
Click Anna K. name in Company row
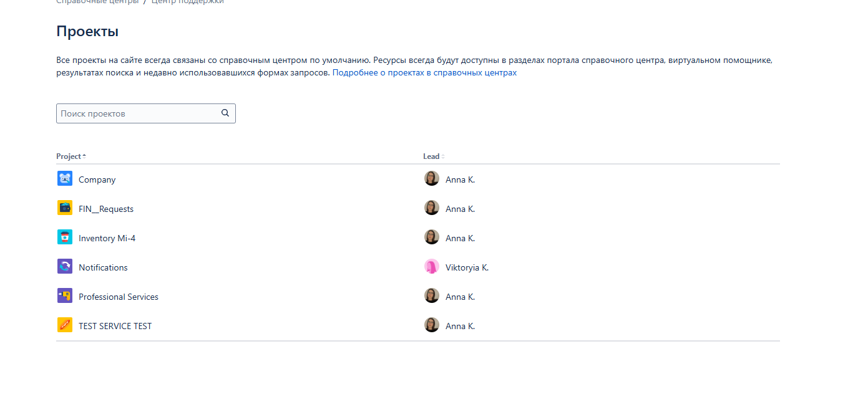click(x=460, y=180)
